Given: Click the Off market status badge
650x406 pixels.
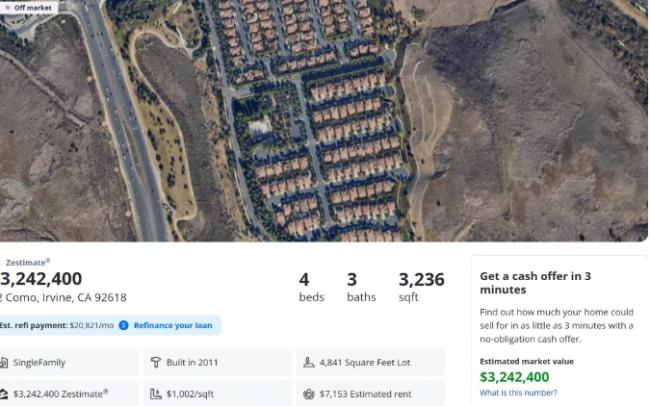Looking at the screenshot, I should click(28, 7).
